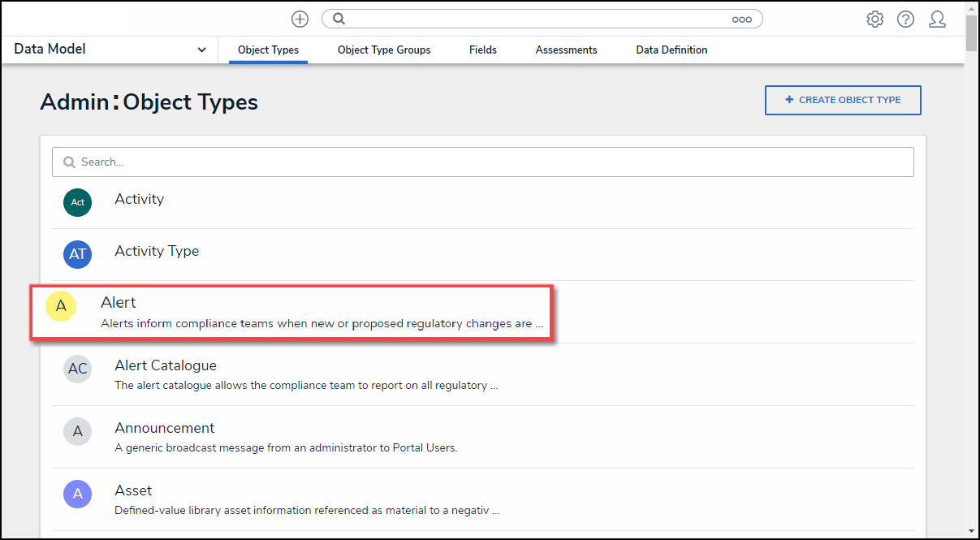Open the Assessments tab
The width and height of the screenshot is (980, 540).
pyautogui.click(x=566, y=50)
